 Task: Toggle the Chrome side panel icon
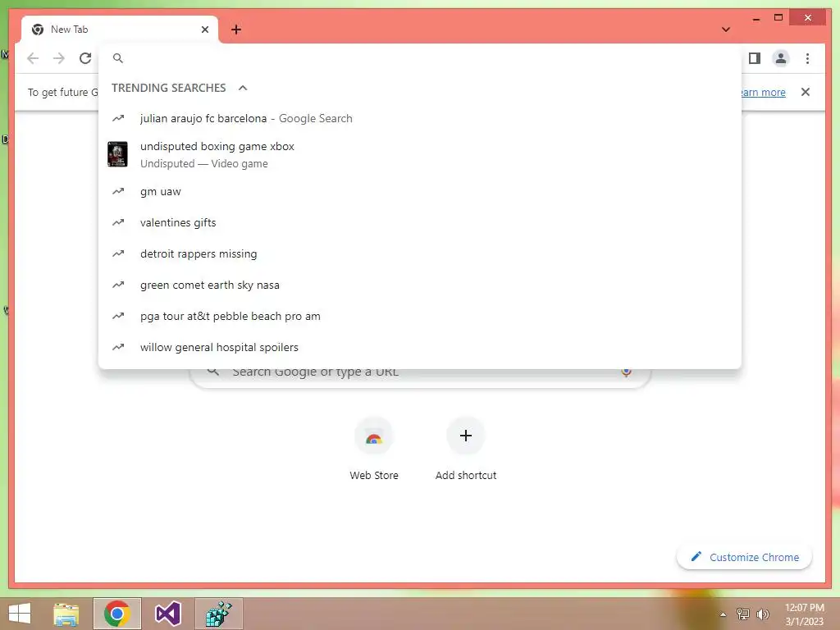[x=755, y=58]
